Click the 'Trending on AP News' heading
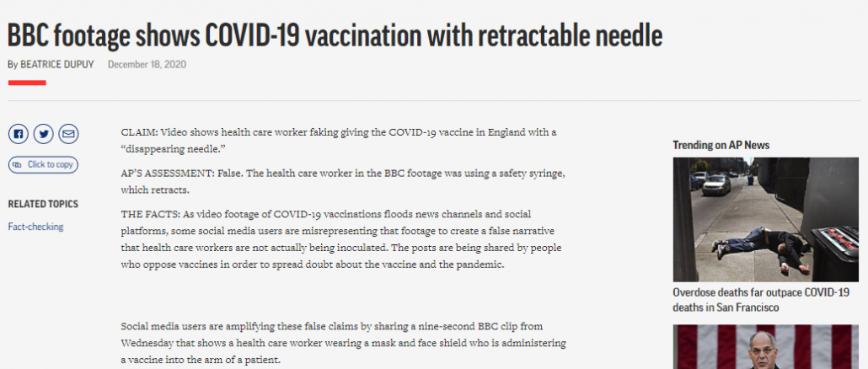 pos(721,145)
